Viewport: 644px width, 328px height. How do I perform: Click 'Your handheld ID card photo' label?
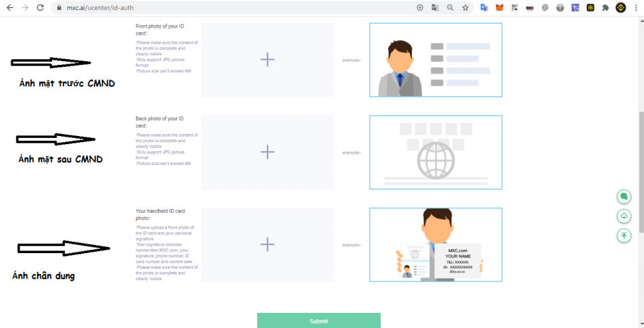coord(160,215)
